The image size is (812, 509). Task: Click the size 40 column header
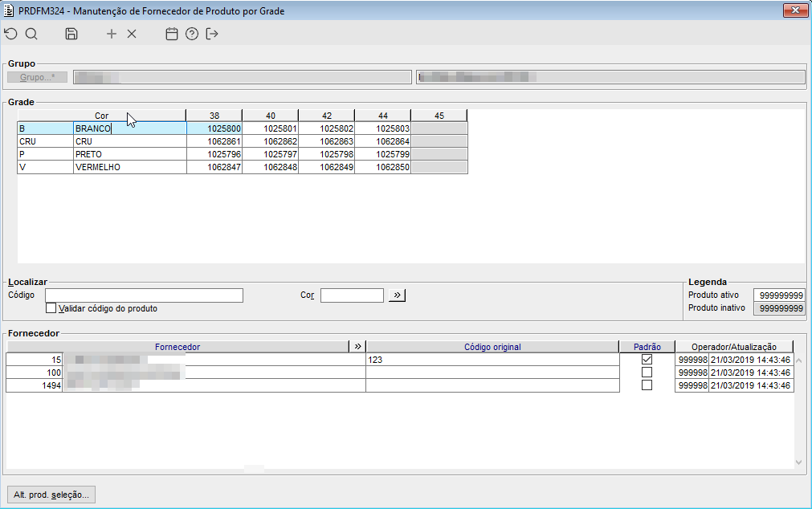[x=271, y=116]
